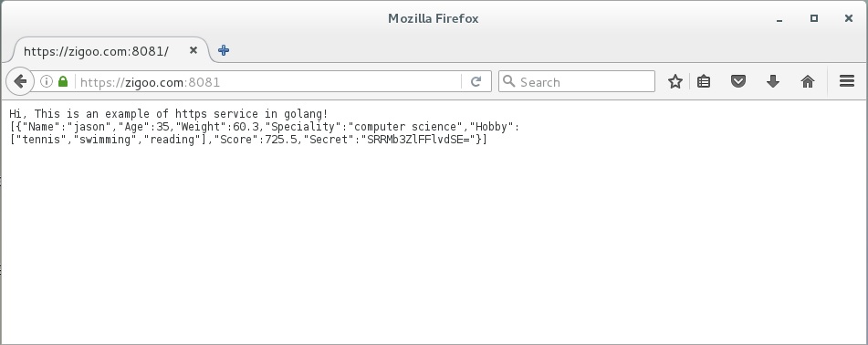Bookmark this page with the star icon
The height and width of the screenshot is (345, 868).
pos(675,82)
